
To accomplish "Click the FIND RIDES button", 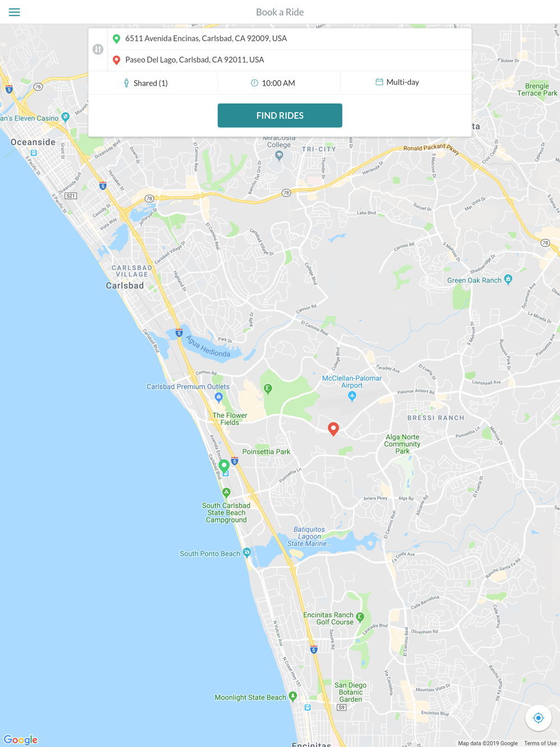I will [x=280, y=115].
